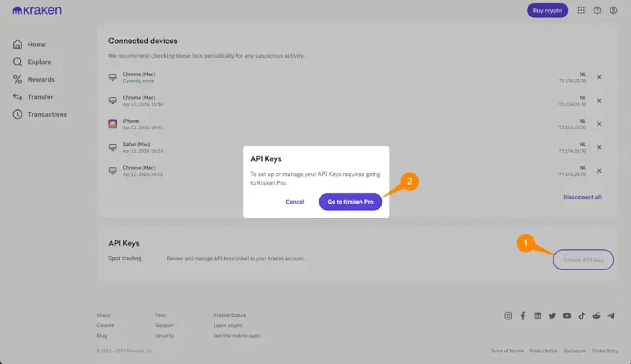Click the Disconnect all link

pyautogui.click(x=582, y=197)
